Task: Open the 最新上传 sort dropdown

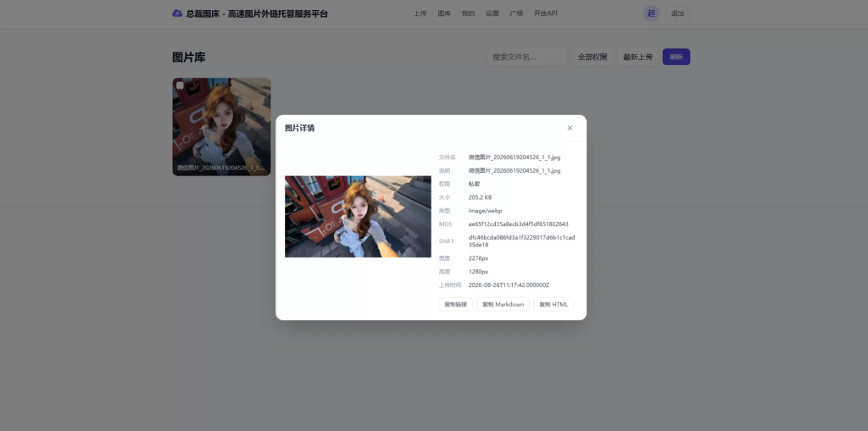Action: (637, 57)
